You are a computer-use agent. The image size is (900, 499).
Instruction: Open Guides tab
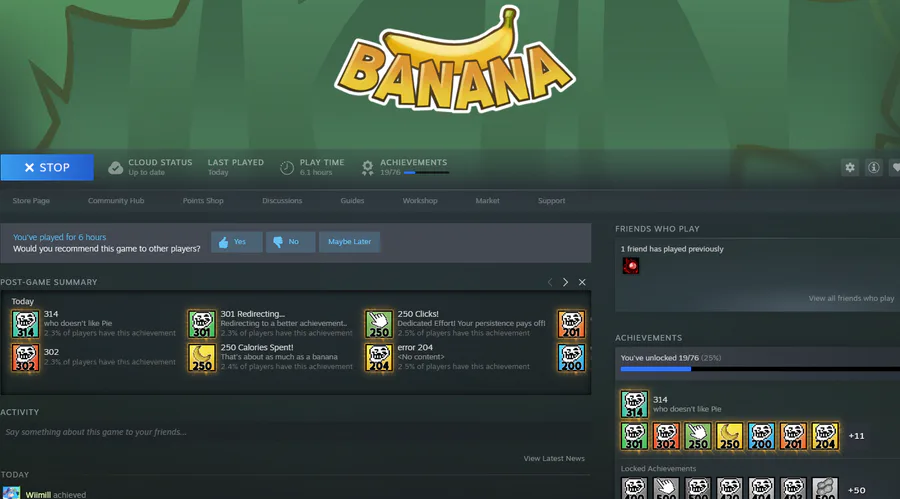(x=352, y=200)
